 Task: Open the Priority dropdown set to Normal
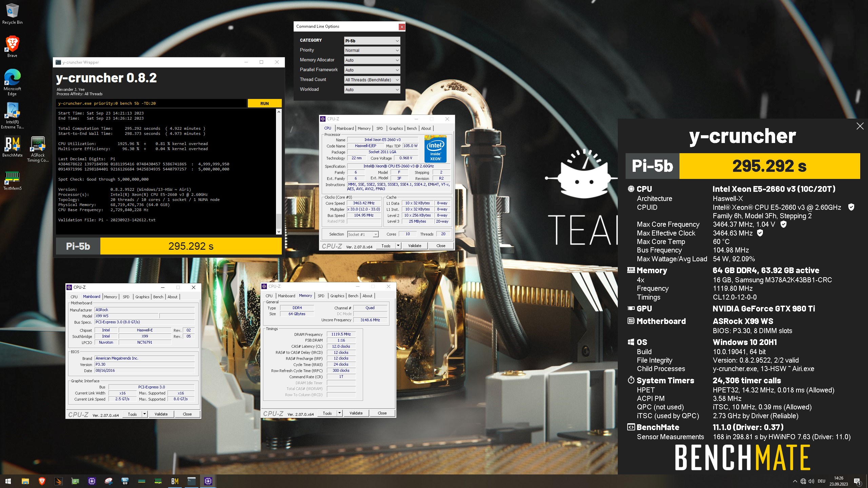(x=372, y=50)
